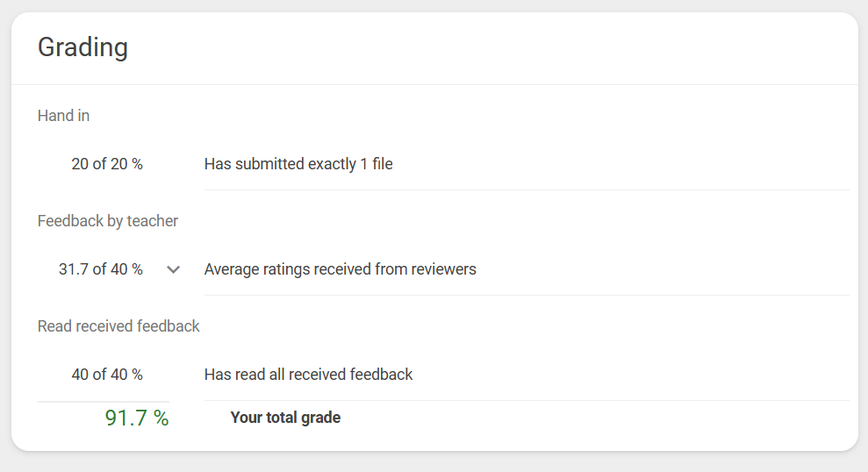Click the word teacher in the section heading
This screenshot has height=472, width=868.
tap(152, 221)
